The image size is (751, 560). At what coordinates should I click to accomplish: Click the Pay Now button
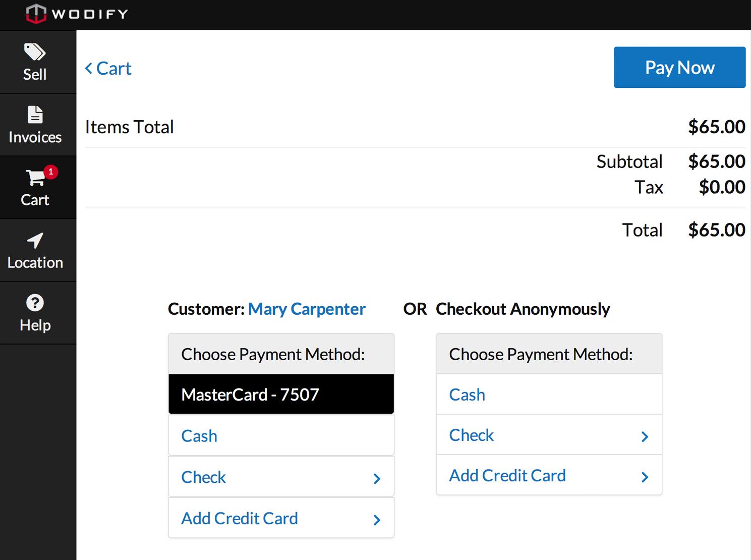point(679,67)
